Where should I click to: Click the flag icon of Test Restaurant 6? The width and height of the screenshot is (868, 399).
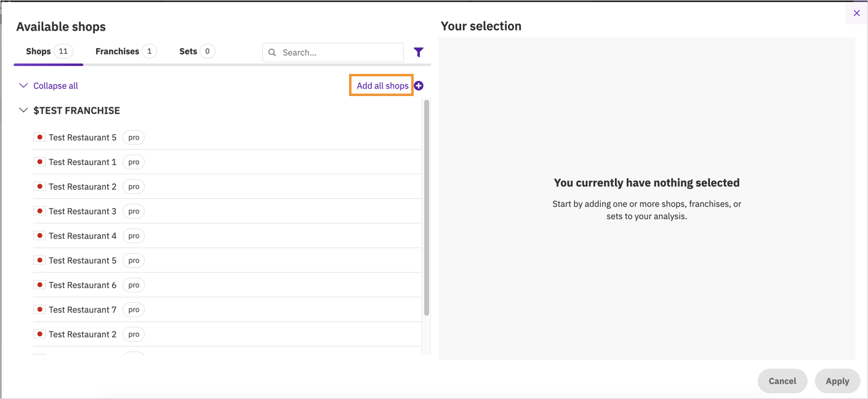pyautogui.click(x=39, y=285)
